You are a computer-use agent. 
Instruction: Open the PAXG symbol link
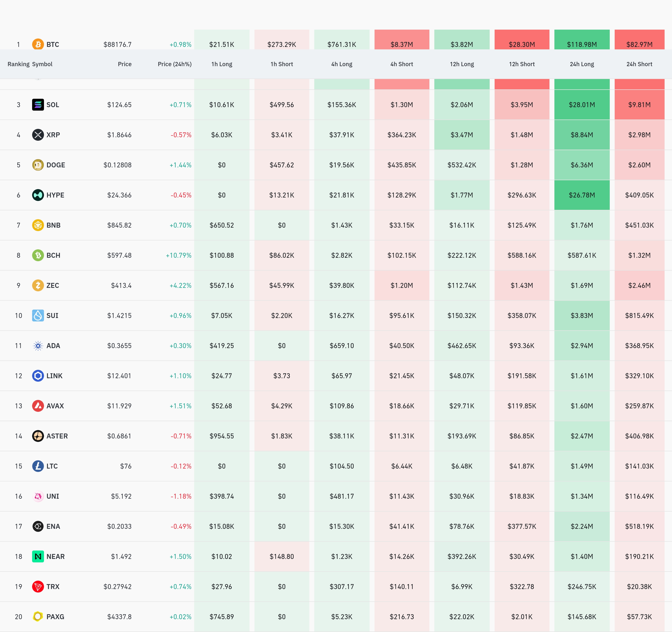click(x=55, y=616)
